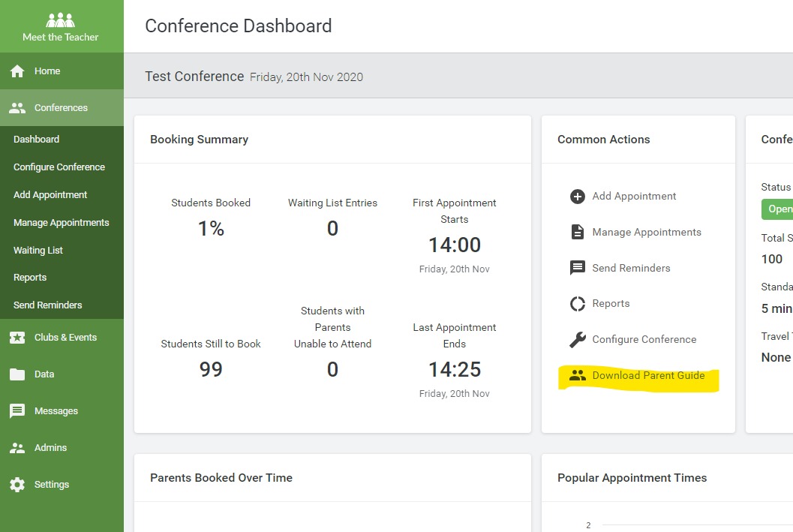Screen dimensions: 793x532
Task: Click the Download Parent Guide link
Action: pyautogui.click(x=648, y=375)
